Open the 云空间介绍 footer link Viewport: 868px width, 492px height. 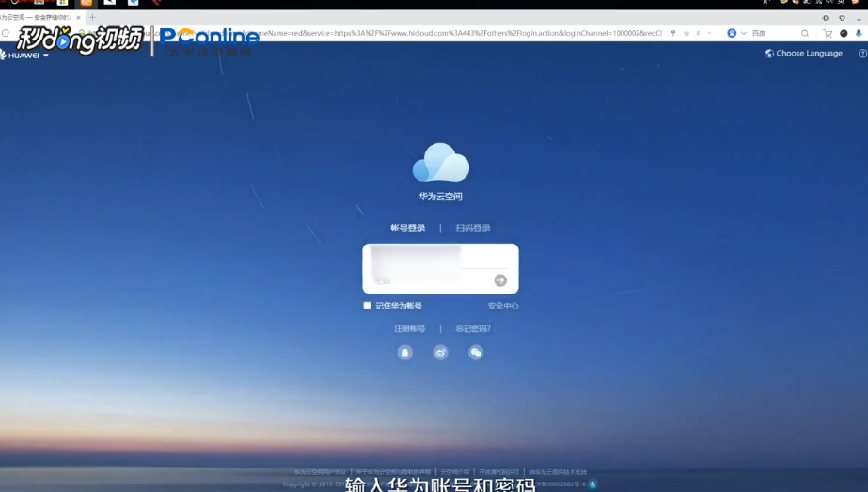[454, 472]
